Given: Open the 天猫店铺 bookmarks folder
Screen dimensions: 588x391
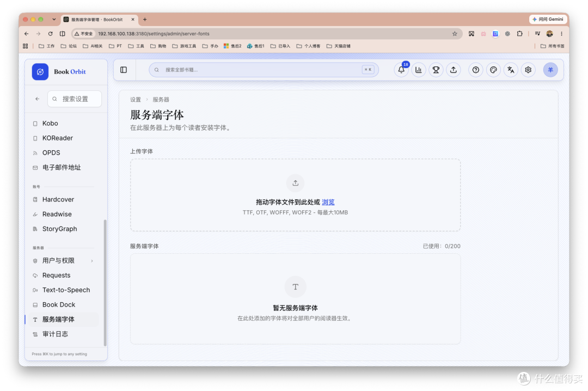Looking at the screenshot, I should (x=339, y=46).
